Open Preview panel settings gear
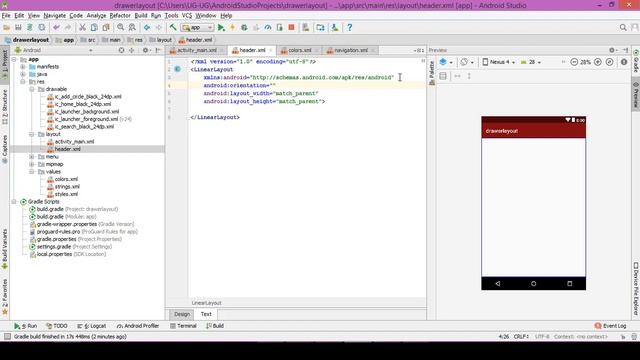 (x=612, y=50)
